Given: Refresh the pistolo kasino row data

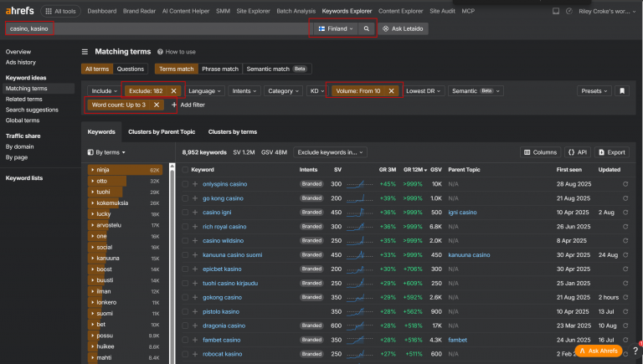Looking at the screenshot, I should [625, 311].
